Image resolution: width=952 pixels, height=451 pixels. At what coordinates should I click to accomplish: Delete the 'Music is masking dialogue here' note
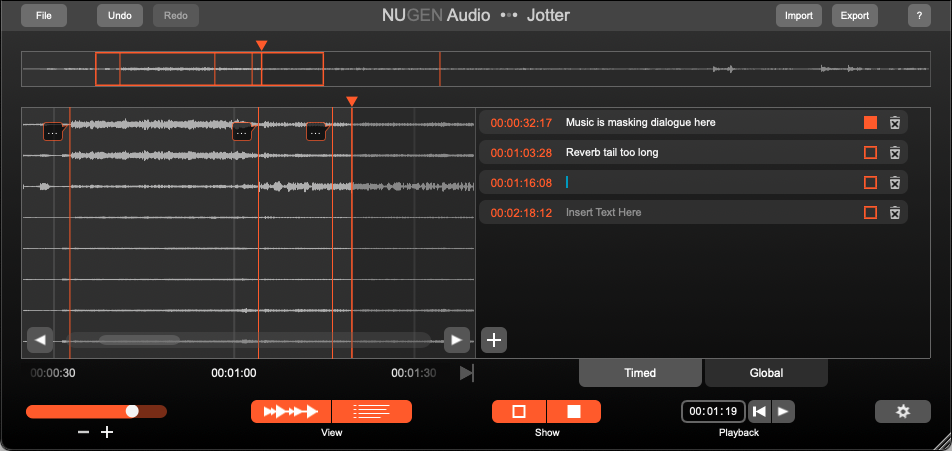(x=895, y=123)
